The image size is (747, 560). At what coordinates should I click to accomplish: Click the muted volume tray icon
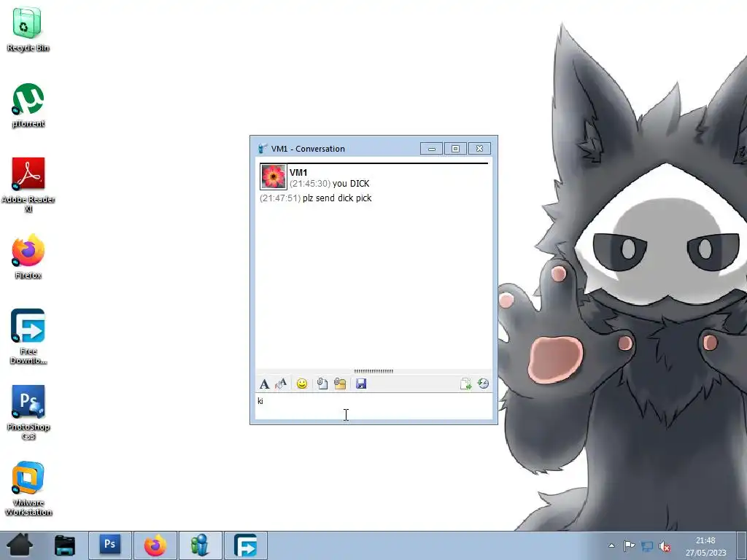[665, 546]
